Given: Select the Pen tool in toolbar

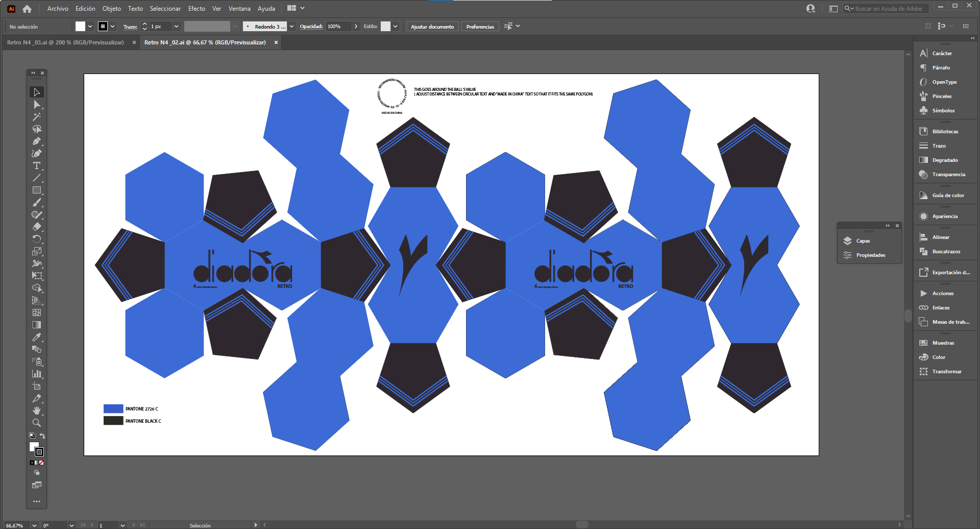Looking at the screenshot, I should 37,141.
